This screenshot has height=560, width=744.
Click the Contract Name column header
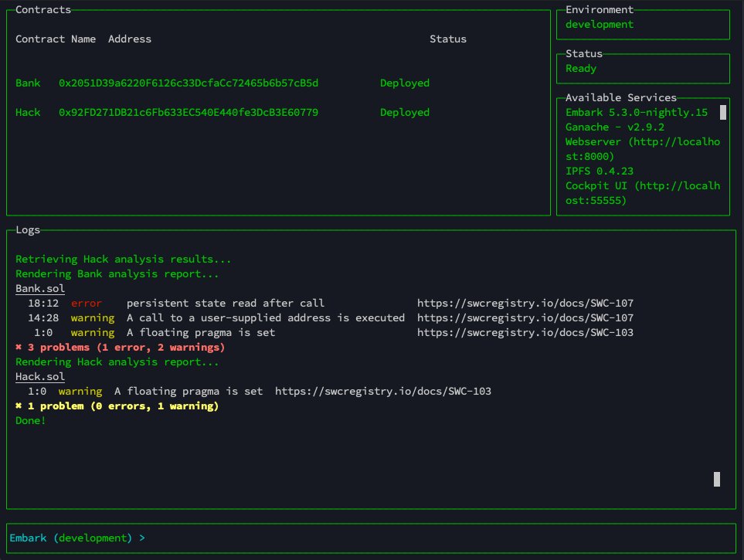pos(56,39)
